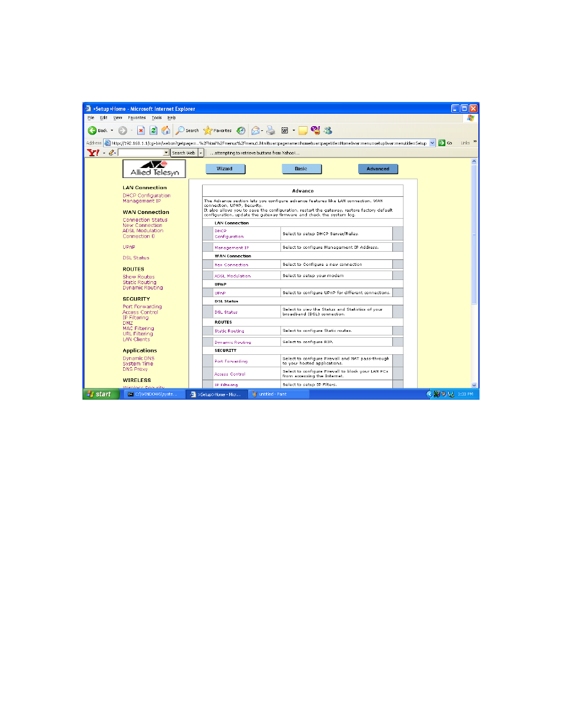Click the Edit page toolbar icon
The width and height of the screenshot is (562, 728).
[285, 130]
